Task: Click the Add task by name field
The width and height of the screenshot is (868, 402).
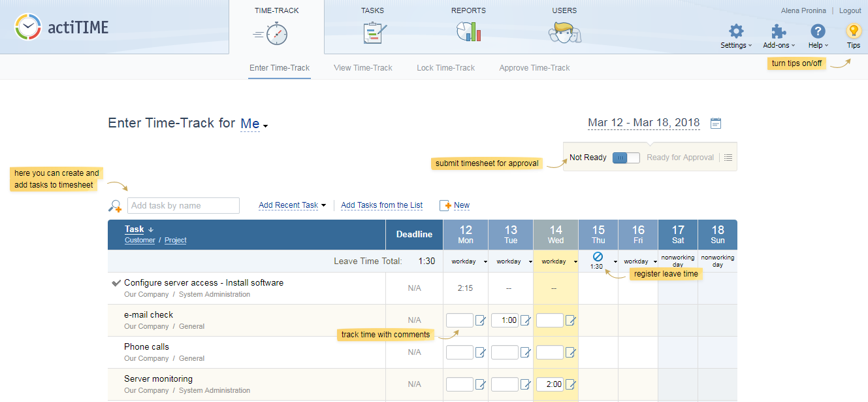Action: pyautogui.click(x=184, y=206)
